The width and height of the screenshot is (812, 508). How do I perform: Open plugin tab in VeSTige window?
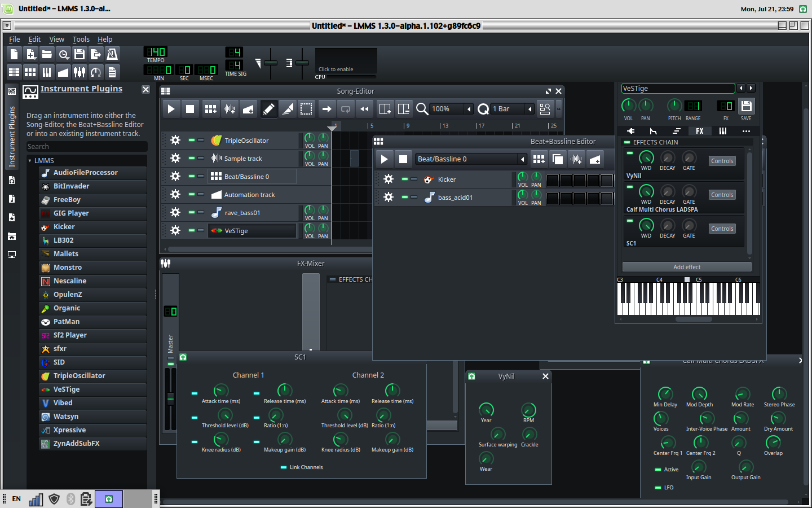630,131
